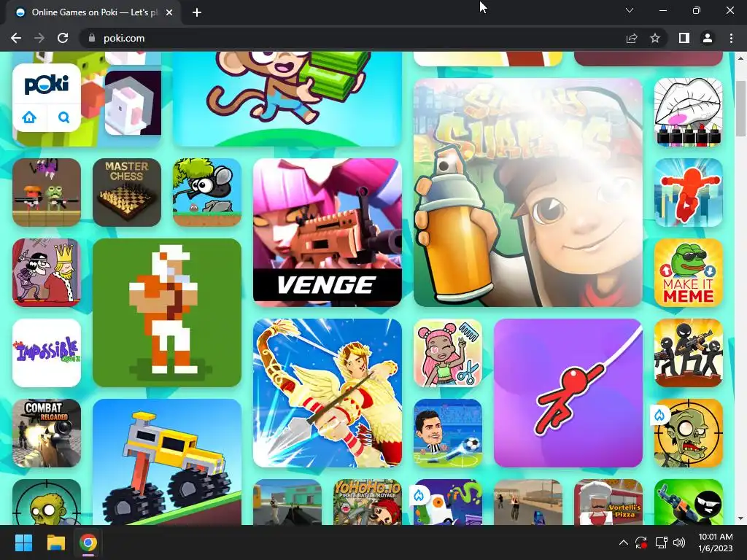Click the sync update tray icon
The height and width of the screenshot is (560, 747).
[x=641, y=542]
